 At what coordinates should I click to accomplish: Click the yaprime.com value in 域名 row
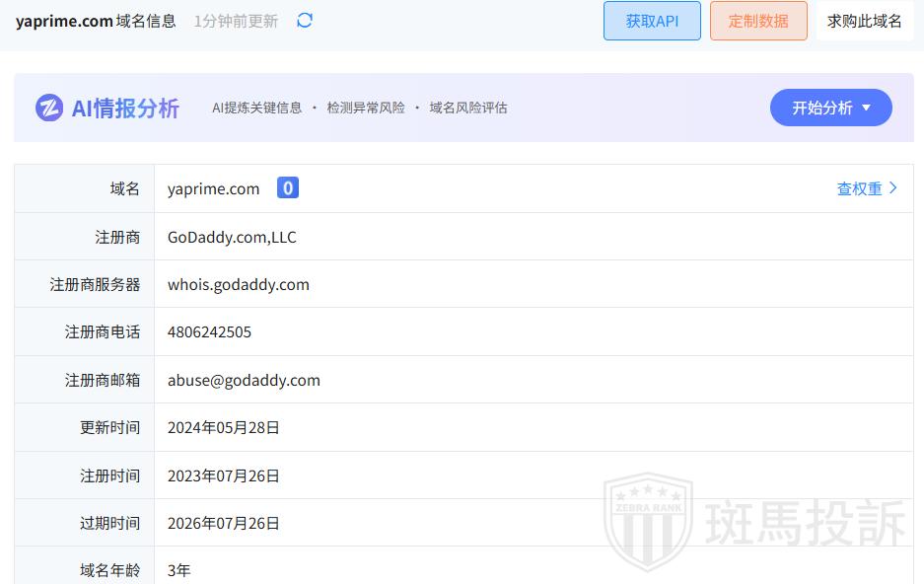(214, 188)
